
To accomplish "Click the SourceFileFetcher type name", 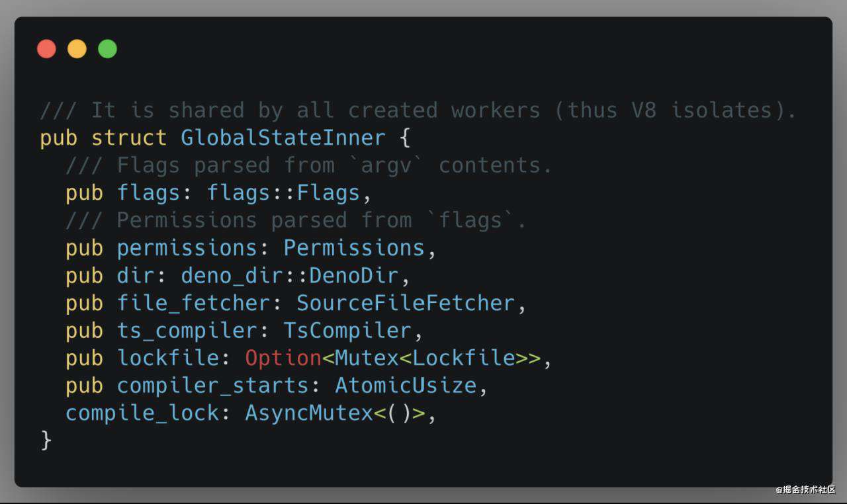I will coord(406,304).
